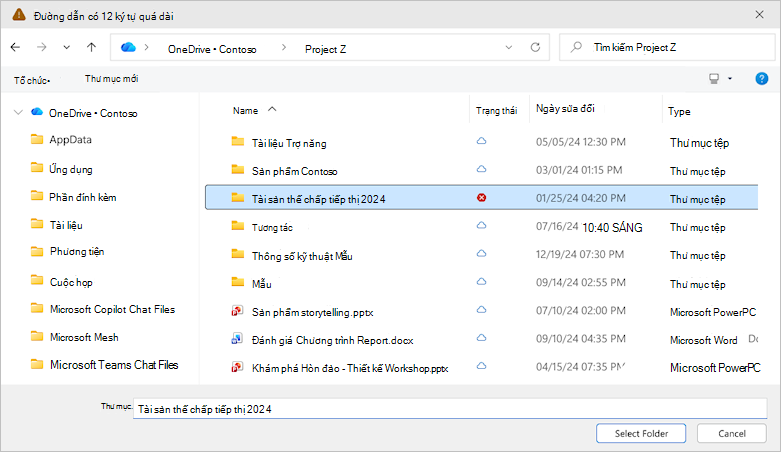Click the OneDrive cloud icon in address bar
Viewport: 781px width, 452px height.
tap(128, 47)
